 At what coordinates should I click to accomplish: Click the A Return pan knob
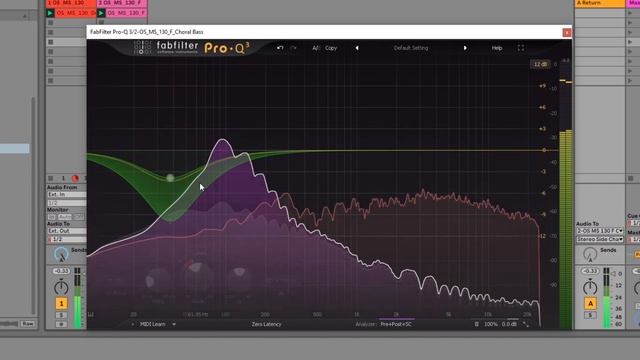point(590,287)
